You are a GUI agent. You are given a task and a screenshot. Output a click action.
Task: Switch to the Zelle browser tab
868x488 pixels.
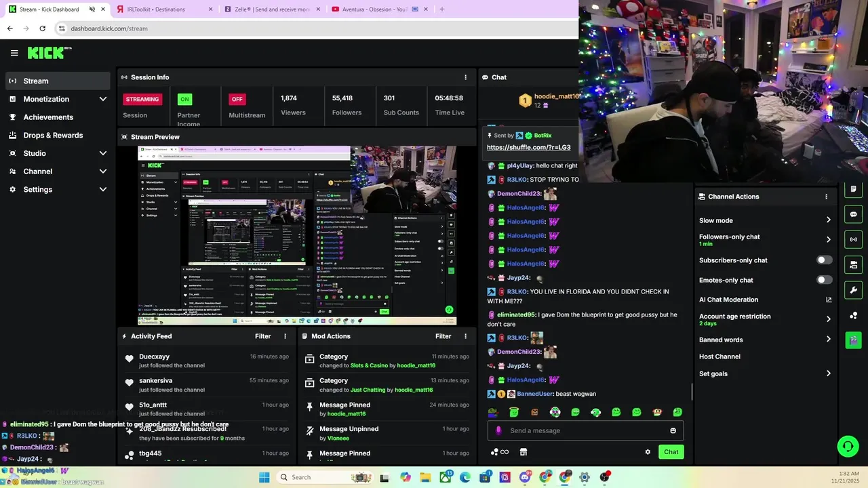click(x=271, y=9)
